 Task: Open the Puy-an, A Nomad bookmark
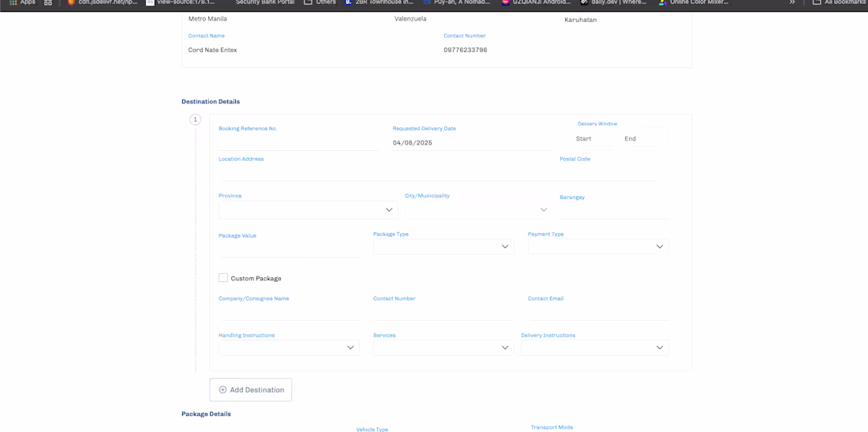(x=457, y=2)
